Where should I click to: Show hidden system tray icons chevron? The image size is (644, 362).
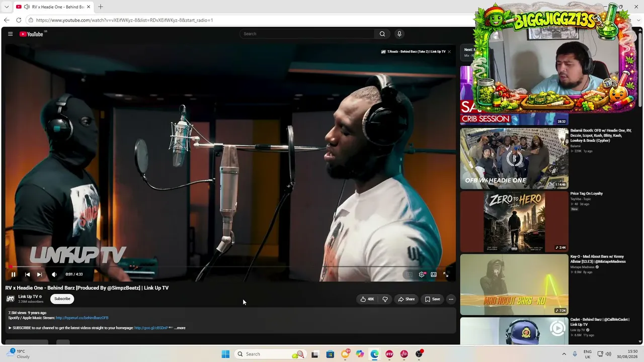click(564, 354)
